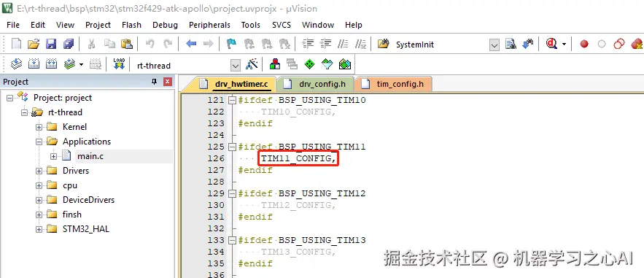This screenshot has width=644, height=278.
Task: Open the batch build dropdown arrow
Action: [x=81, y=64]
